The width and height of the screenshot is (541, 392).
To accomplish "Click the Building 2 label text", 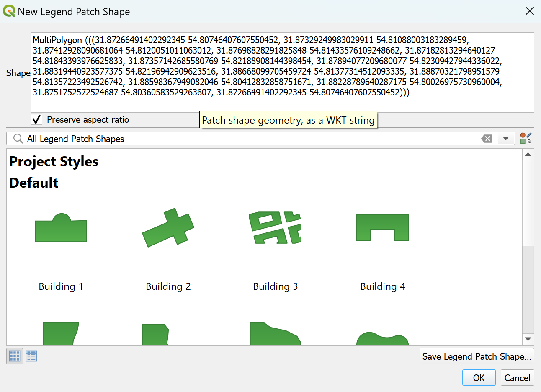I will click(168, 286).
